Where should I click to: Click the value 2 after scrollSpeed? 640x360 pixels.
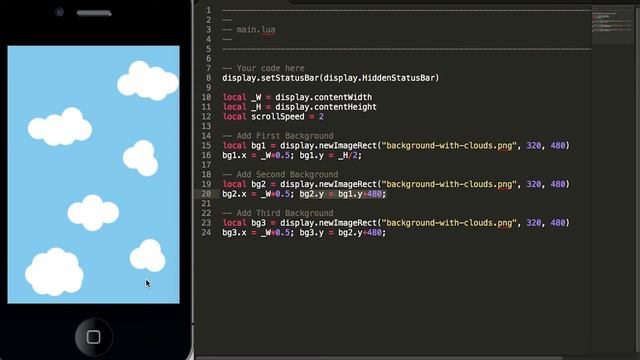coord(321,117)
